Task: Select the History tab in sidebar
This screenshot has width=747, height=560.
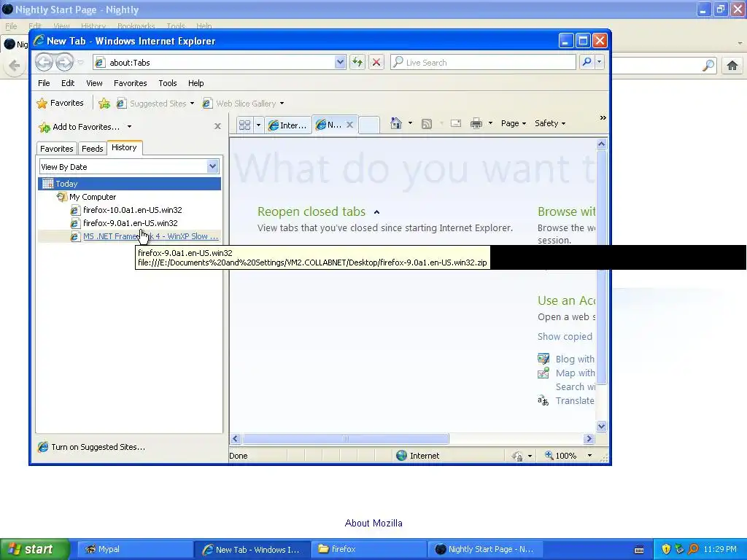Action: (x=124, y=147)
